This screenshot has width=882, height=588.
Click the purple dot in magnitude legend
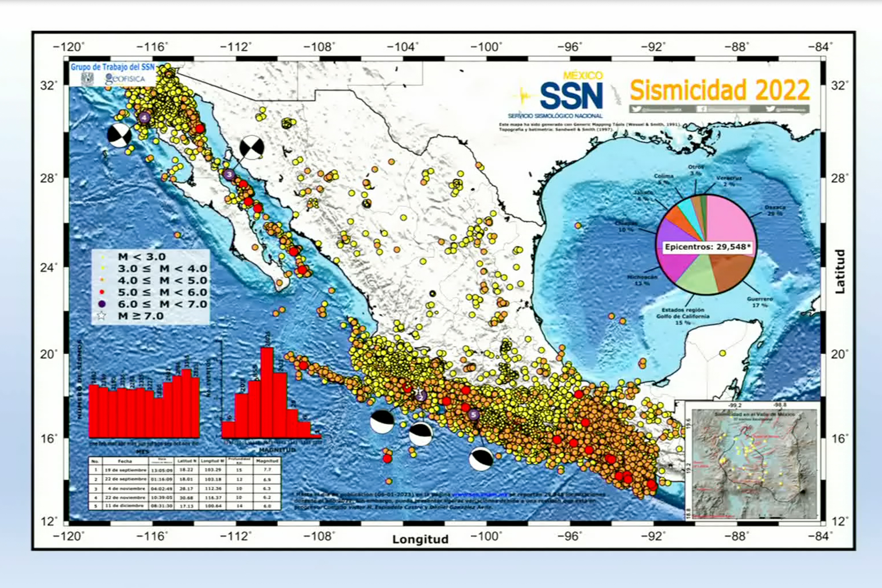(x=102, y=304)
